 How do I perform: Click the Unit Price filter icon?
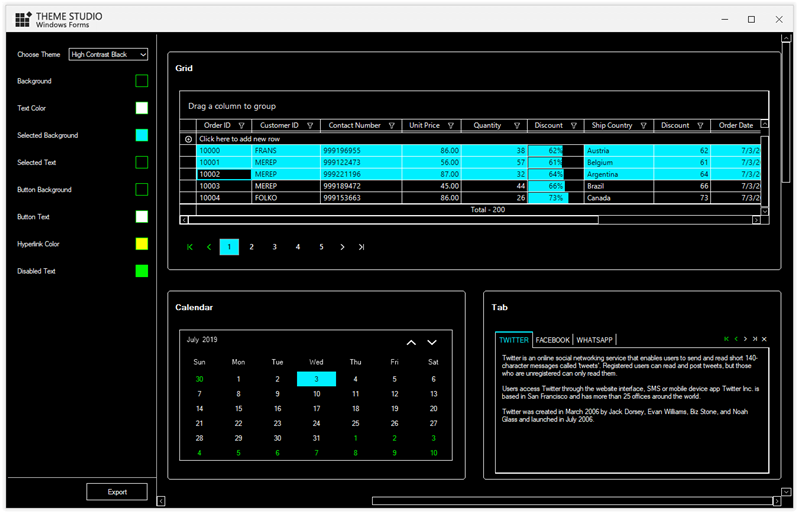(x=451, y=126)
